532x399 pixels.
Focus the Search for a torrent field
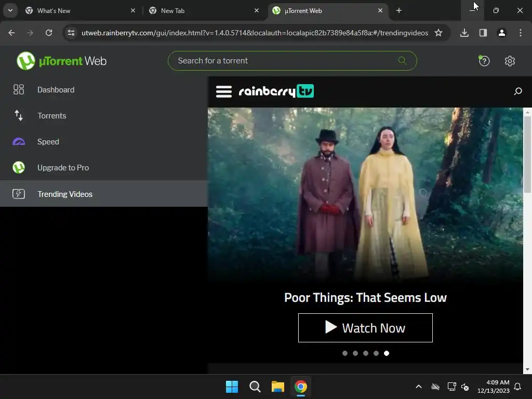[x=292, y=61]
